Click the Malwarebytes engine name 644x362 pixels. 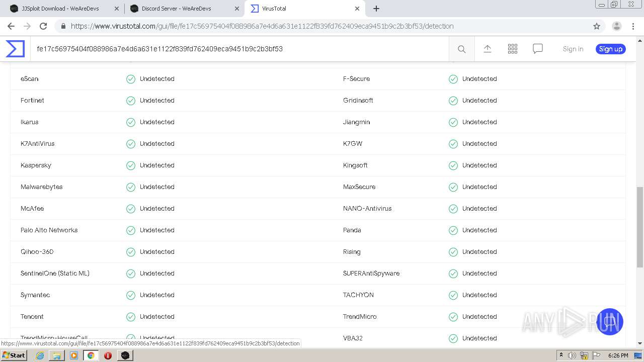(42, 187)
